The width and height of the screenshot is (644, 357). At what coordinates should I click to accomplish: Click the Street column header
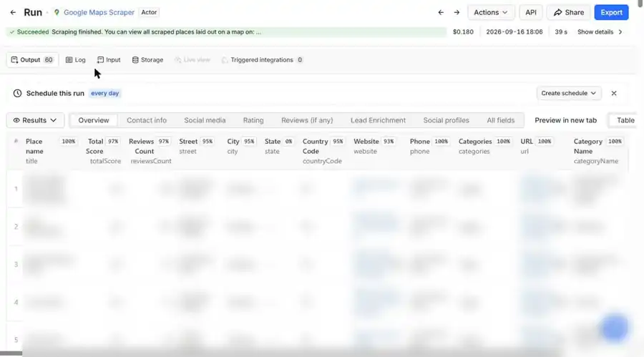pyautogui.click(x=196, y=146)
